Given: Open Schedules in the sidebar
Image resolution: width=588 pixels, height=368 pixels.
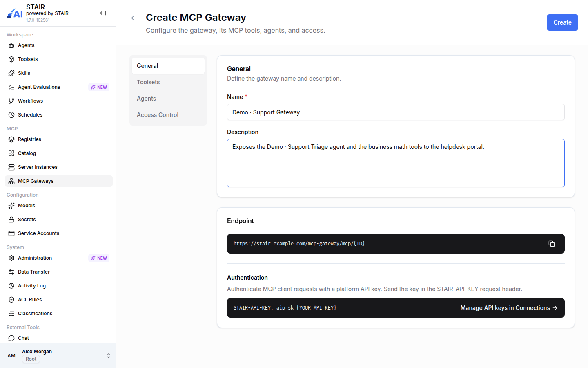Looking at the screenshot, I should [x=59, y=115].
